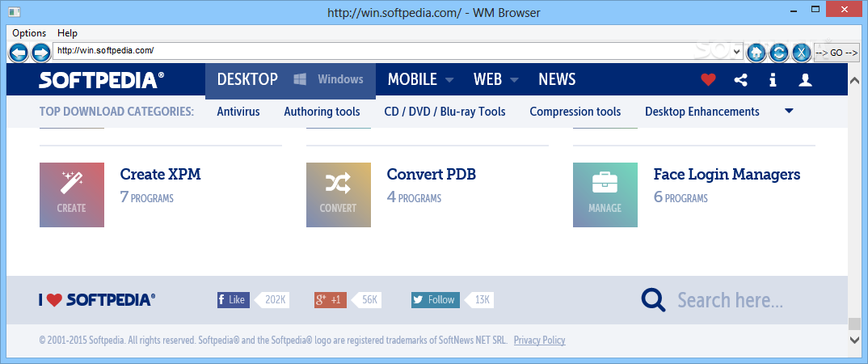Viewport: 868px width, 364px height.
Task: Select the MOBILE navigation tab
Action: pos(412,80)
